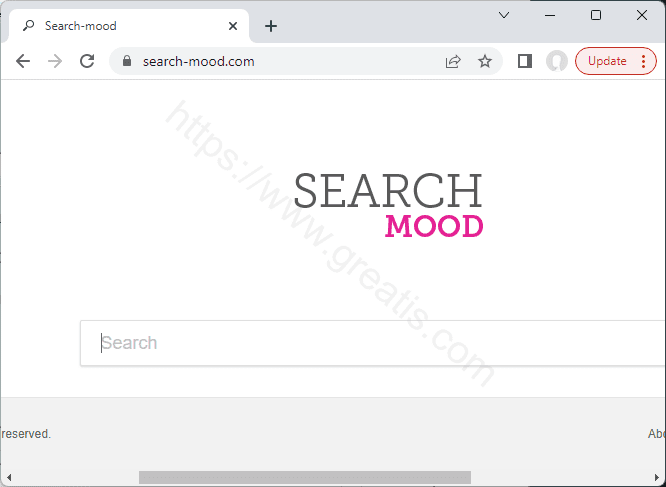Screen dimensions: 666x487
Task: Click into the Search input box
Action: coord(370,343)
